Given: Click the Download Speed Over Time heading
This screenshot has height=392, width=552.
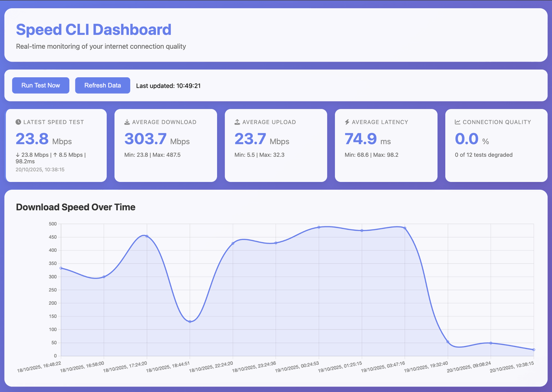Looking at the screenshot, I should (75, 207).
